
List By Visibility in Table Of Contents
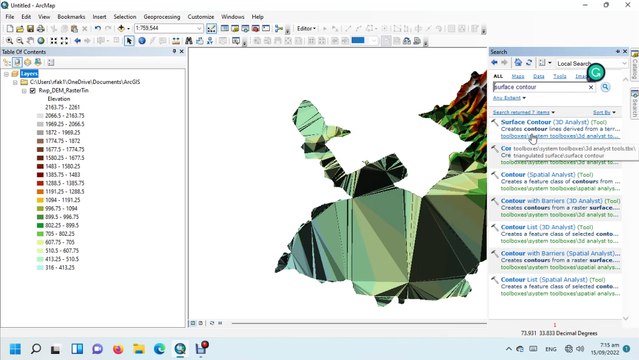tap(27, 62)
